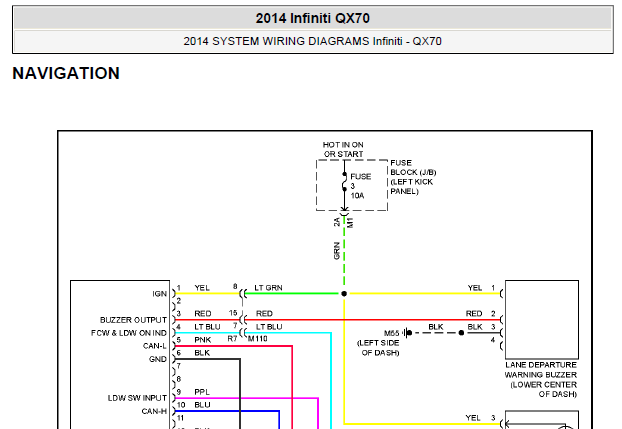Click the "BUZZER OUTPUT" pin label

point(133,320)
